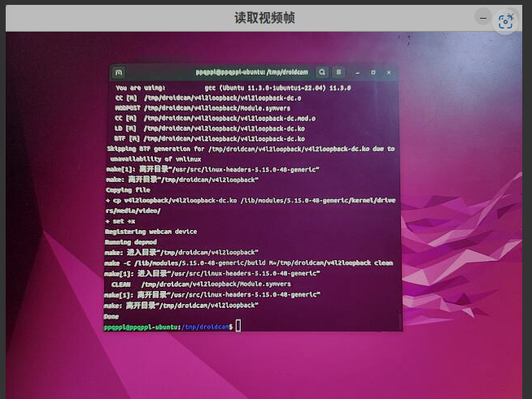The image size is (532, 399).
Task: Click the terminal prompt cursor block
Action: pyautogui.click(x=238, y=326)
